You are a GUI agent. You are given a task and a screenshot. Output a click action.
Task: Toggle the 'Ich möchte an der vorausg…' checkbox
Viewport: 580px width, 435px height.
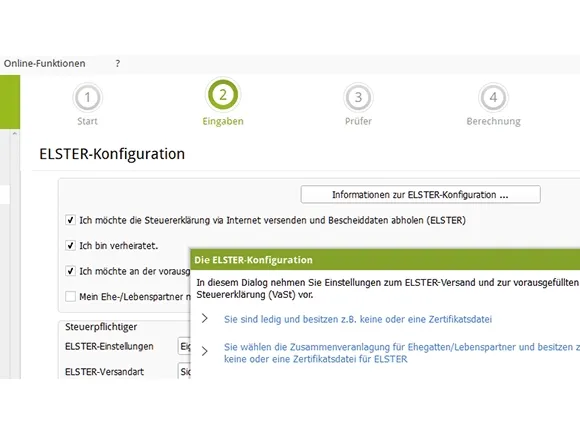pos(70,271)
